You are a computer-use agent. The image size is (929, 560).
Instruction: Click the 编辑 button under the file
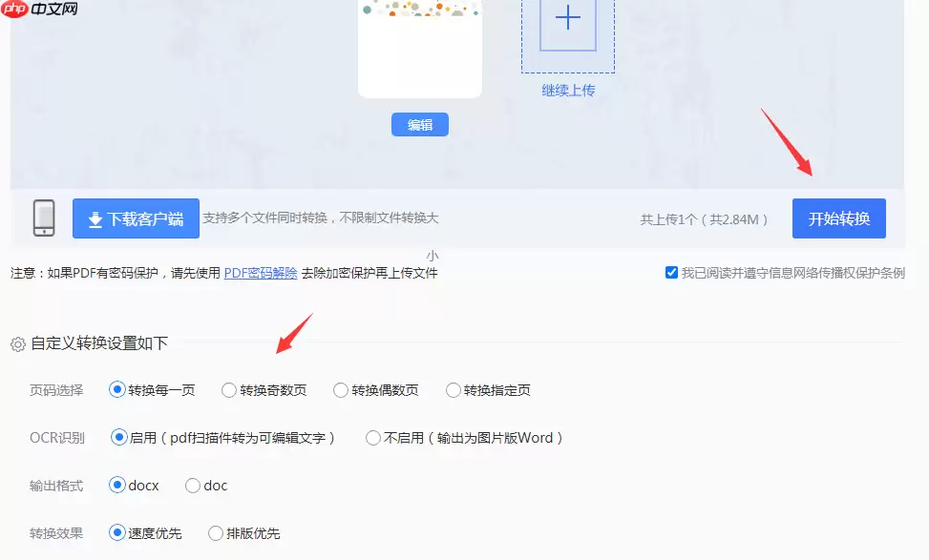(x=419, y=124)
